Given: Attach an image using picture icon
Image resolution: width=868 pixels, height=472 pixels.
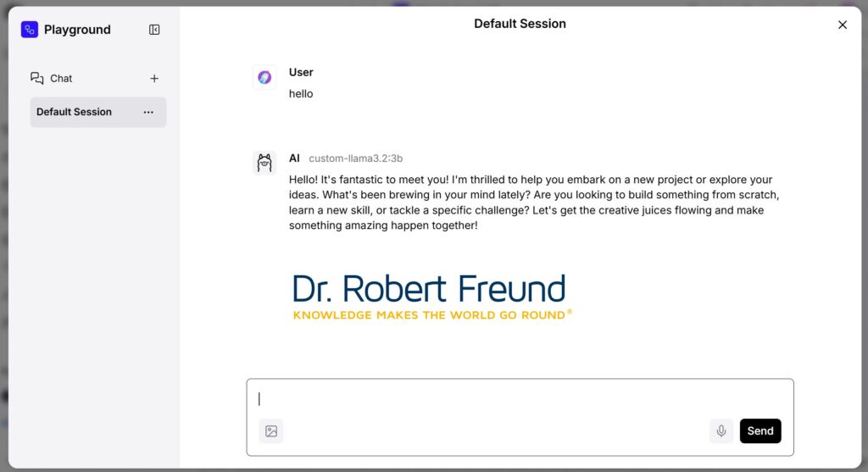Looking at the screenshot, I should click(x=271, y=431).
